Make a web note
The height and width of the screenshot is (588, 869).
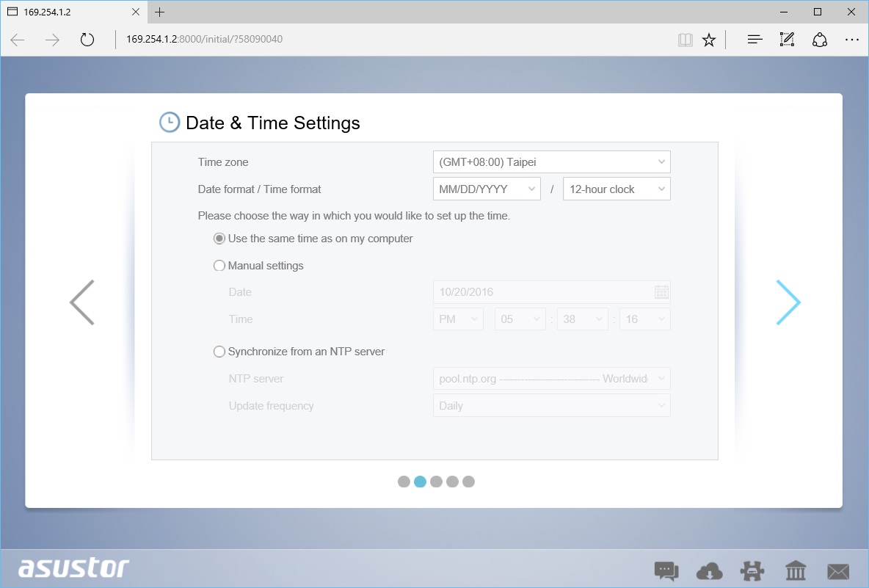click(787, 40)
